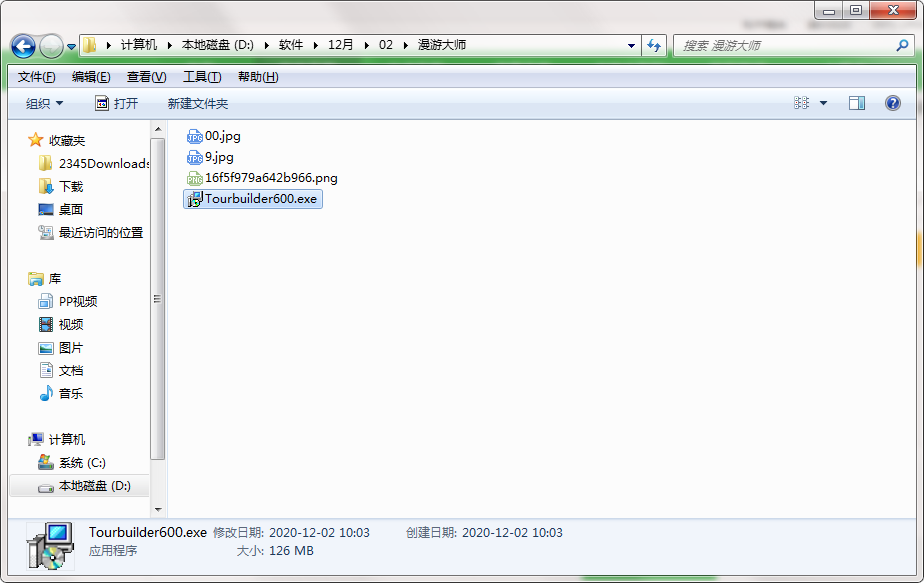The image size is (924, 583).
Task: Click the 大小: 126 MB size entry
Action: coord(275,551)
